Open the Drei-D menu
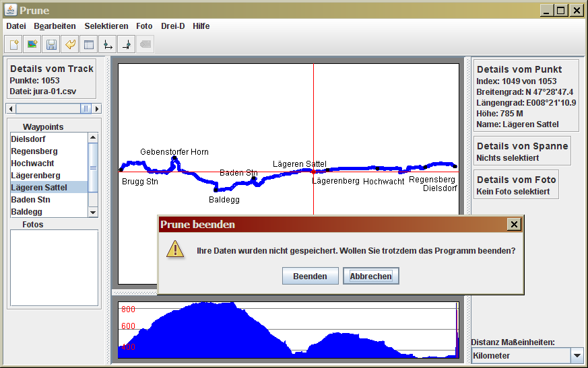 click(172, 26)
